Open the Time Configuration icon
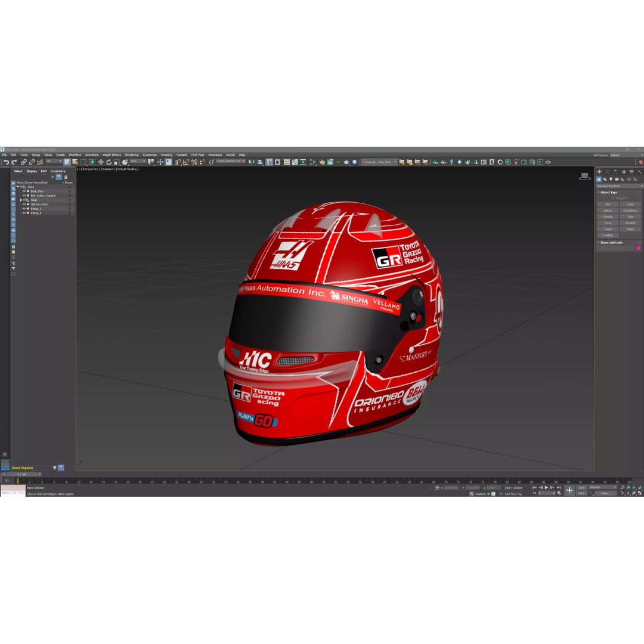Screen dimensions: 644x644 (559, 493)
